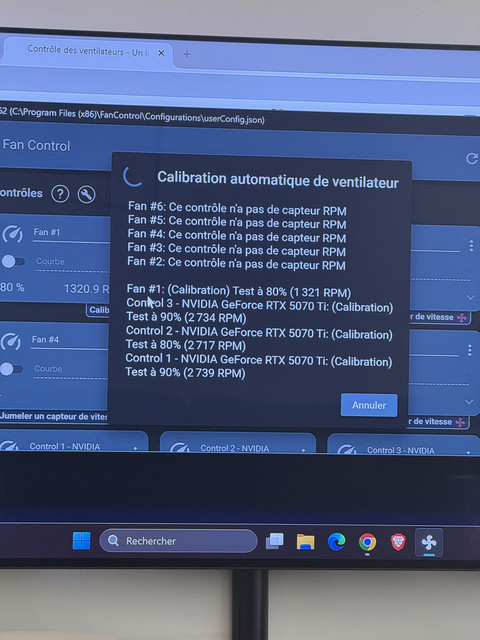Screen dimensions: 480x640
Task: Click upper right card's speed sensor fan icon
Action: [462, 318]
